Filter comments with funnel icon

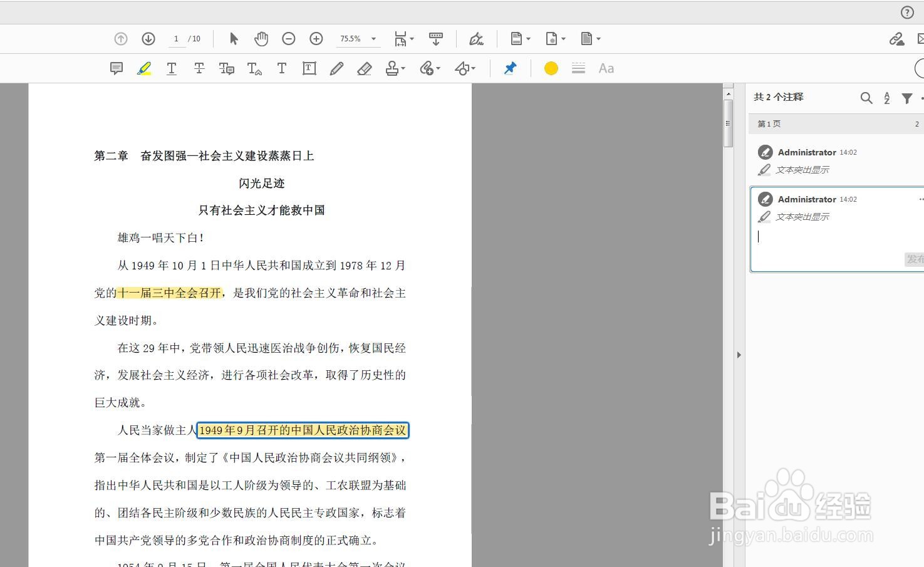click(907, 98)
